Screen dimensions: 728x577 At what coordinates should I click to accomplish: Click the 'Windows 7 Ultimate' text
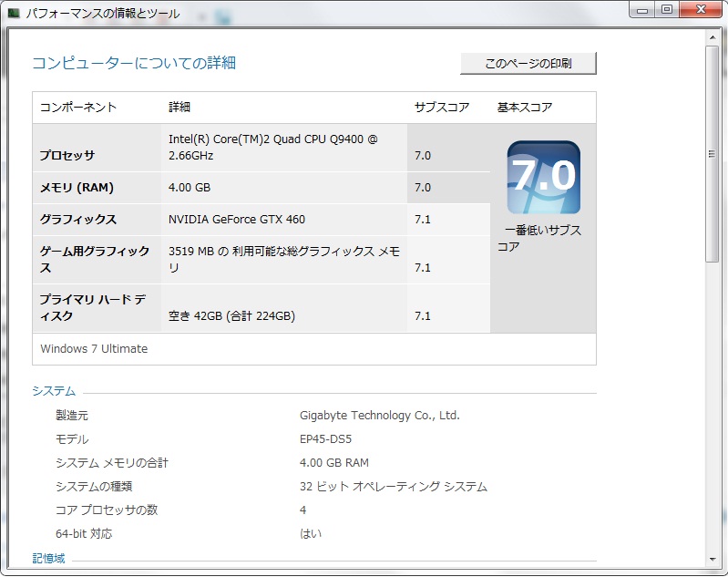pos(94,349)
